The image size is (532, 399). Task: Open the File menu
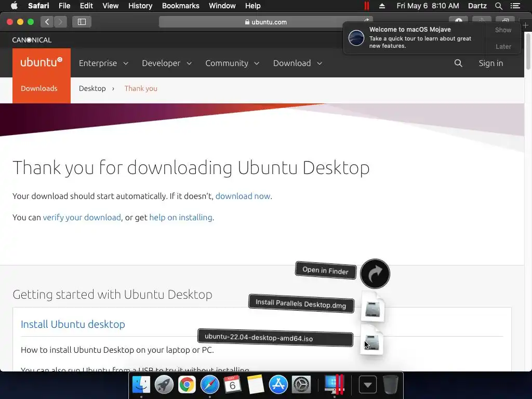tap(64, 6)
